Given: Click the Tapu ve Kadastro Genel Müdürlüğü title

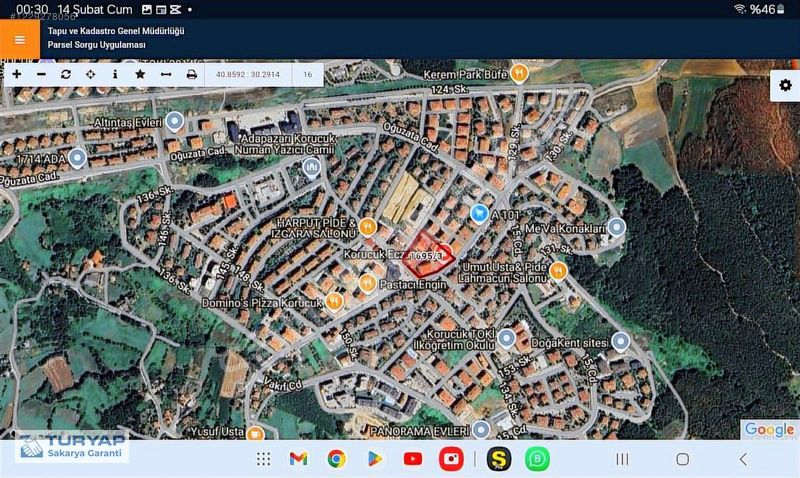Looking at the screenshot, I should [116, 31].
